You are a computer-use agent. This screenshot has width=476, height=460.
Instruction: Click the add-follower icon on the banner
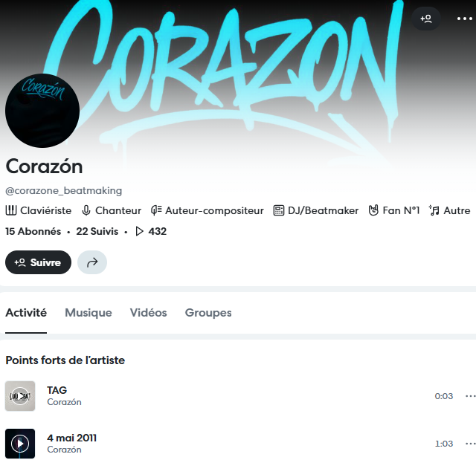[426, 19]
